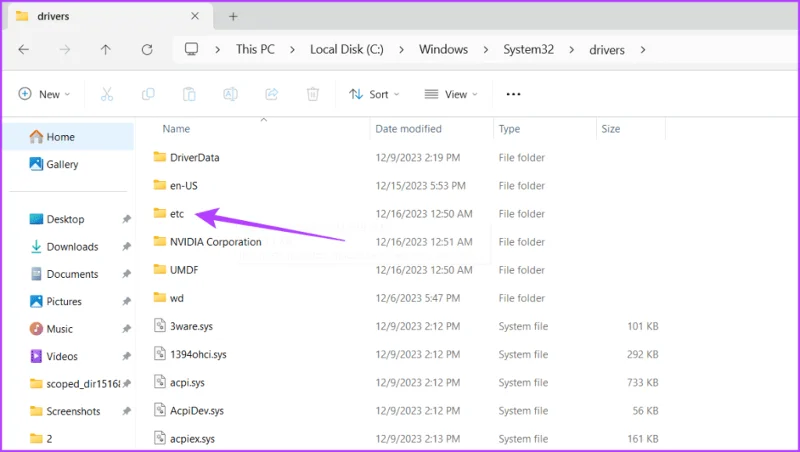Open scoped_dir1516 folder in sidebar
Screen dimensions: 800x452
(74, 384)
